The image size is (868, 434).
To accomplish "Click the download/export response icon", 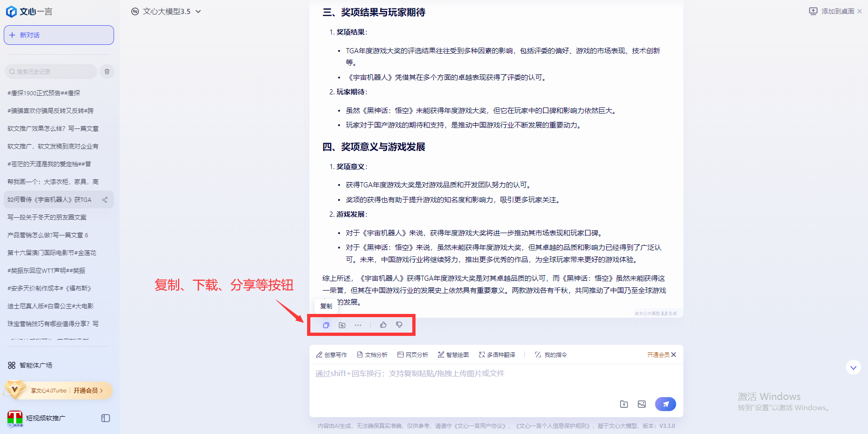I will pos(342,325).
